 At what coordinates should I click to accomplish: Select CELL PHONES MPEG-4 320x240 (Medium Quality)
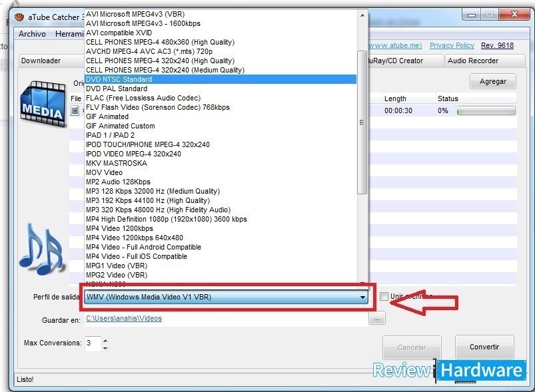(221, 70)
